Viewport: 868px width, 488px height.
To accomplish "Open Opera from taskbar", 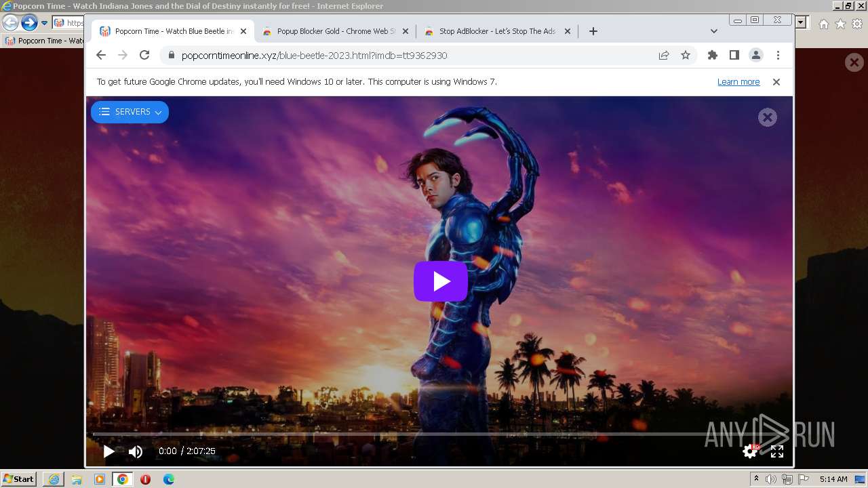I will tap(146, 479).
